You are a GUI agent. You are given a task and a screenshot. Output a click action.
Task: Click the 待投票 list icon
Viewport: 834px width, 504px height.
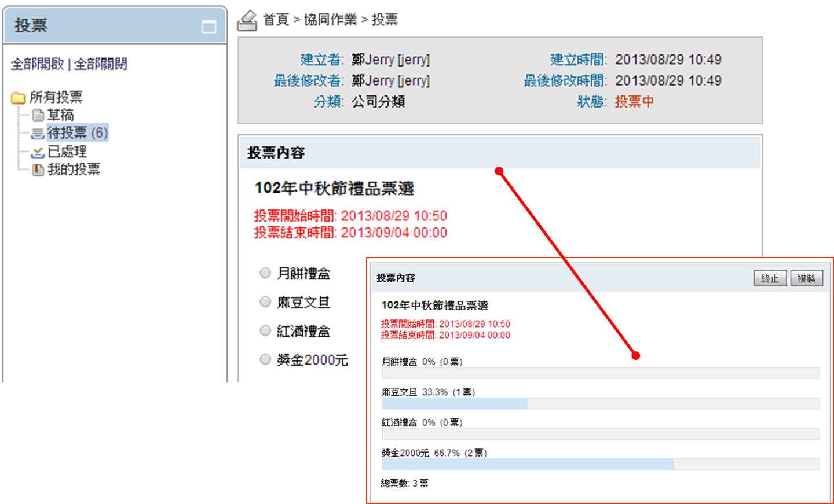tap(38, 134)
